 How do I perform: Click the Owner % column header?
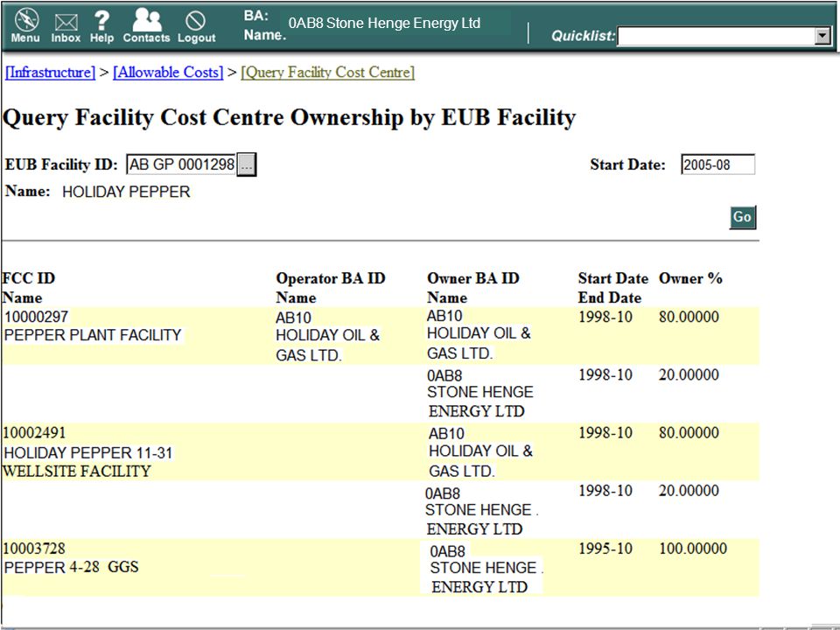[x=690, y=278]
